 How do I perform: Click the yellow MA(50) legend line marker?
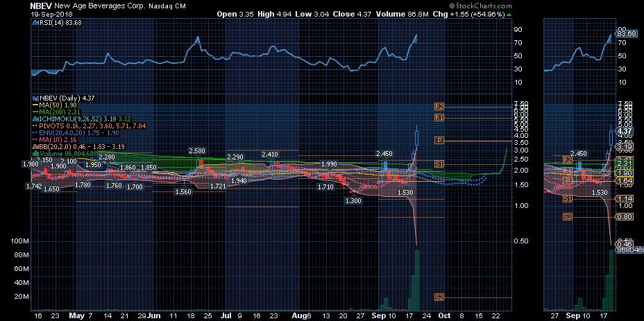[x=35, y=105]
